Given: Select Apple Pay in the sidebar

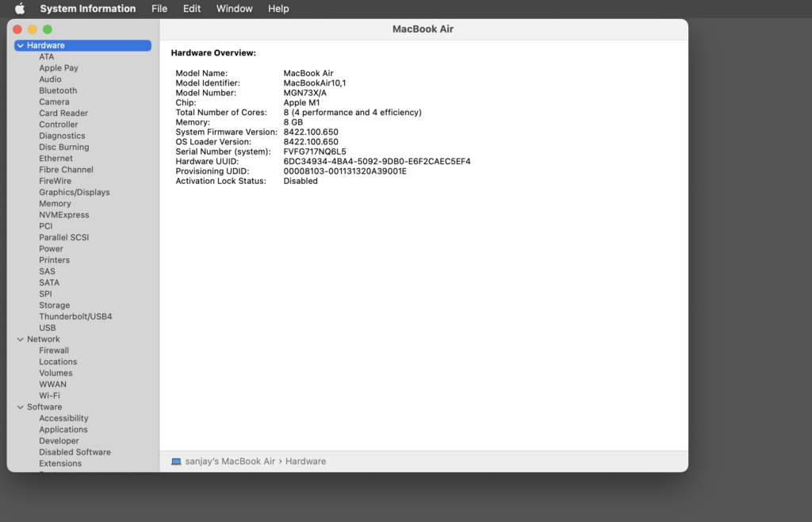Looking at the screenshot, I should pos(59,68).
